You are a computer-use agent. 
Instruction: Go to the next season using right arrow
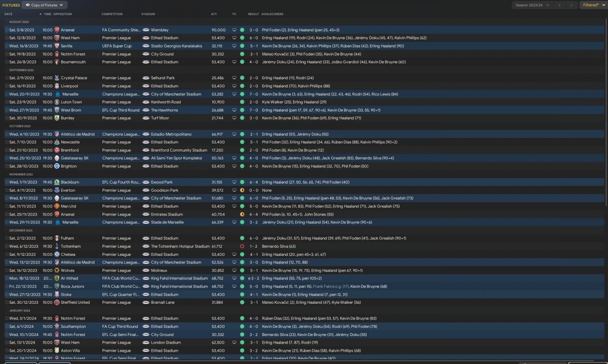[572, 5]
